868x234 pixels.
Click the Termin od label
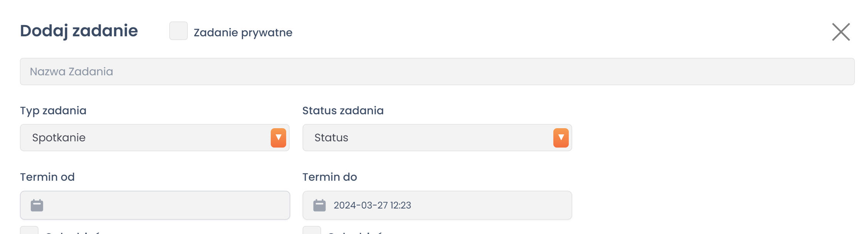coord(47,177)
